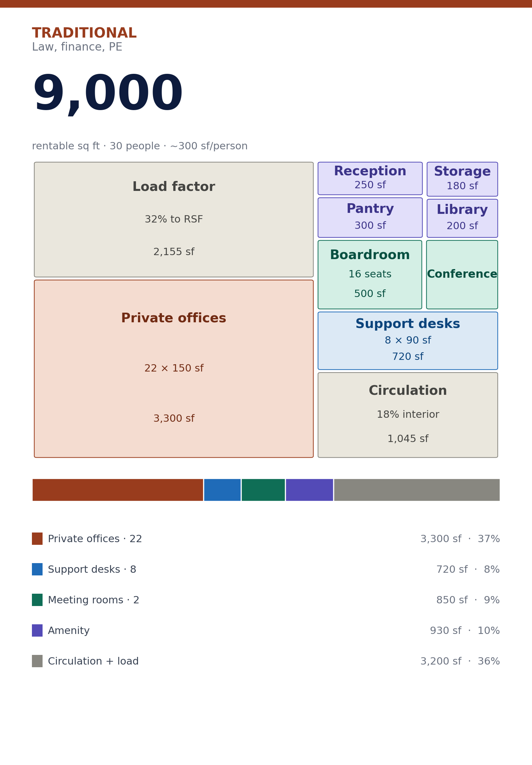Click the Private offices legend color swatch

(37, 539)
